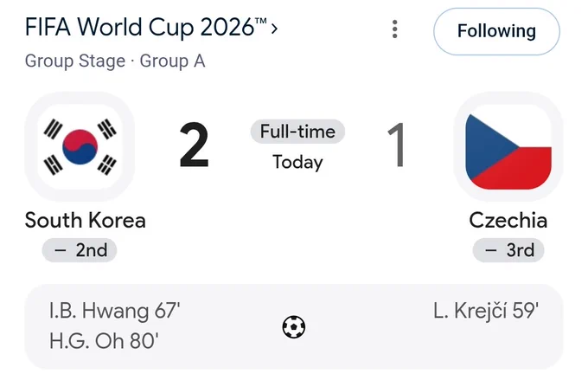The width and height of the screenshot is (588, 380).
Task: Expand FIFA World Cup 2026 chevron arrow
Action: tap(274, 29)
